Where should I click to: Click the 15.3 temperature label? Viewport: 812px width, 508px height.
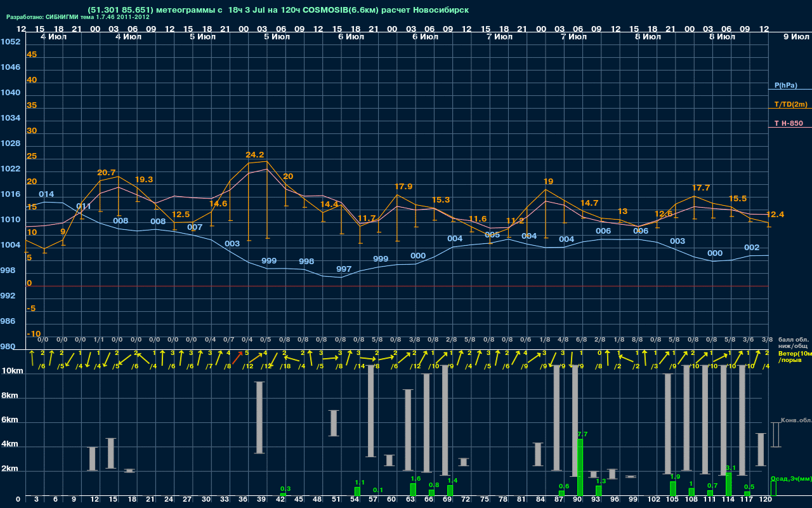tap(440, 199)
